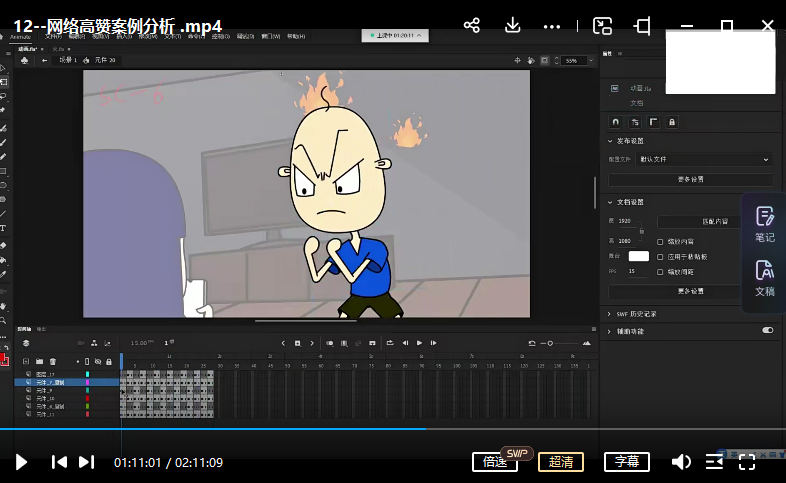Screen dimensions: 786x483
Task: Open the more options menu (three dots)
Action: 552,25
